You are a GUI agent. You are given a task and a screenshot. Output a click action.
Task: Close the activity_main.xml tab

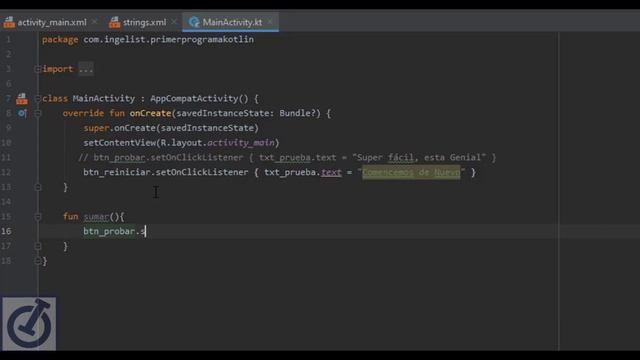click(x=95, y=21)
